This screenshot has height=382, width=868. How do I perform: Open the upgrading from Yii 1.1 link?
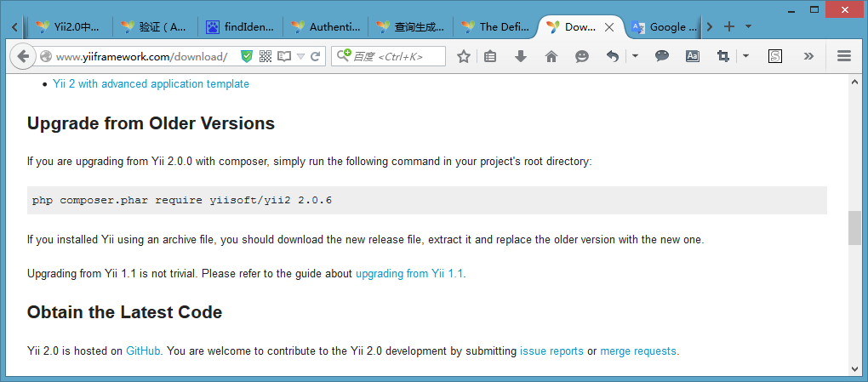click(x=409, y=273)
